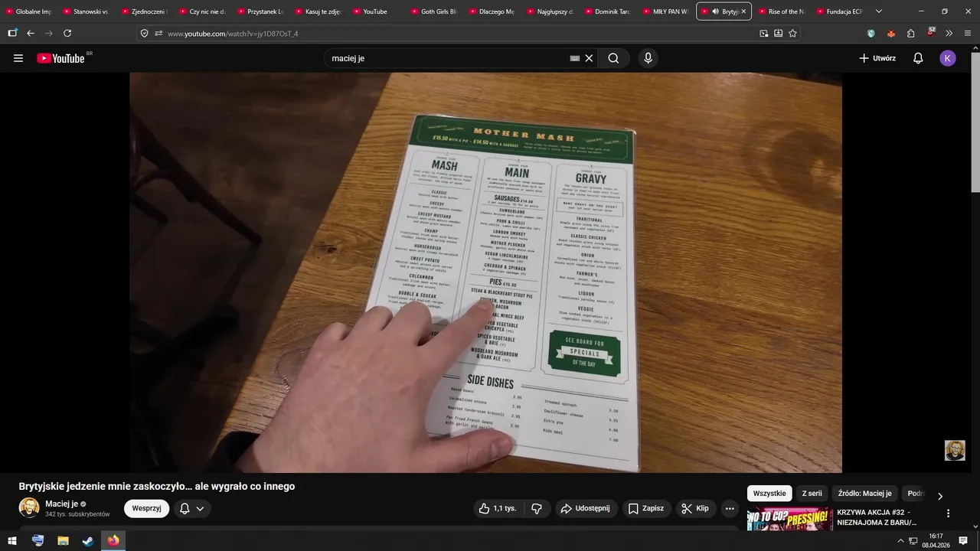980x551 pixels.
Task: Open the account avatar K menu
Action: pyautogui.click(x=948, y=58)
